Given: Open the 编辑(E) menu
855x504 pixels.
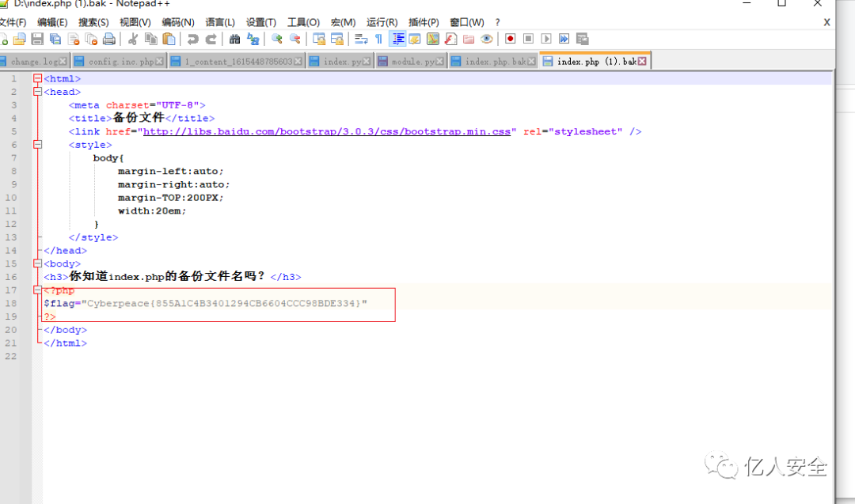Looking at the screenshot, I should coord(52,22).
